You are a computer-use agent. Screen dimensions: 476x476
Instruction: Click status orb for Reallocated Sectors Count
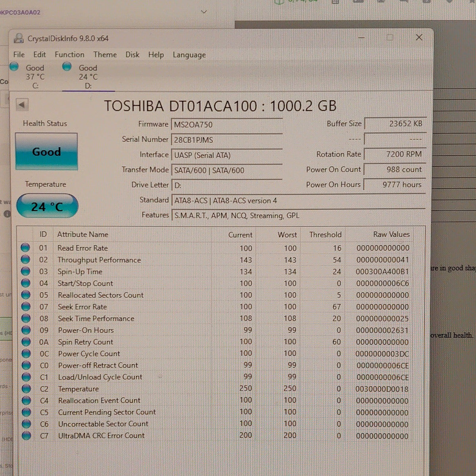[26, 295]
